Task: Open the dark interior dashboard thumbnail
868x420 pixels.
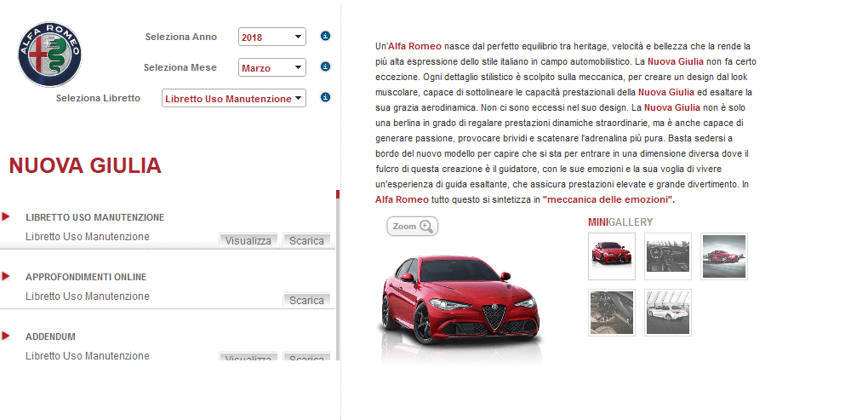Action: tap(668, 256)
